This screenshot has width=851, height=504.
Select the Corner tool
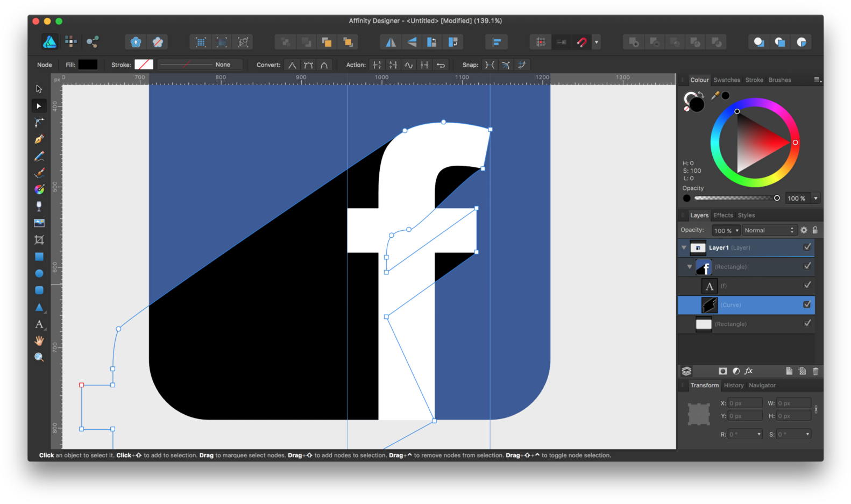pos(39,123)
